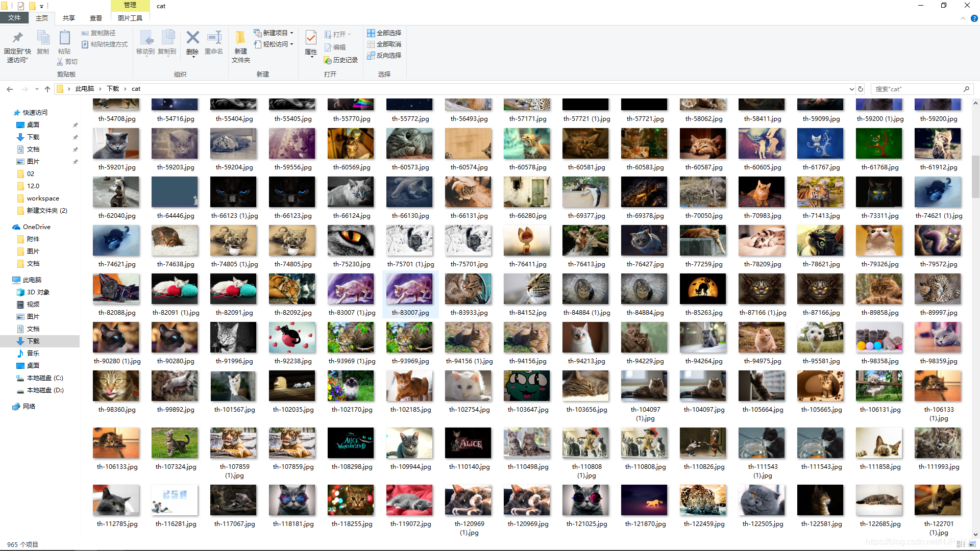Select thumbnail th-92238.jpg
This screenshot has width=980, height=551.
292,337
